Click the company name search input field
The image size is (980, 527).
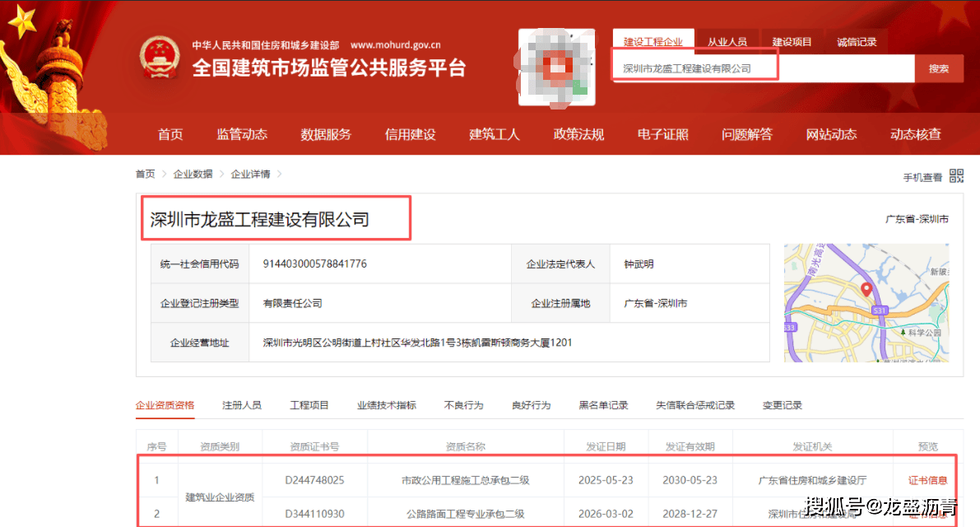click(x=763, y=68)
